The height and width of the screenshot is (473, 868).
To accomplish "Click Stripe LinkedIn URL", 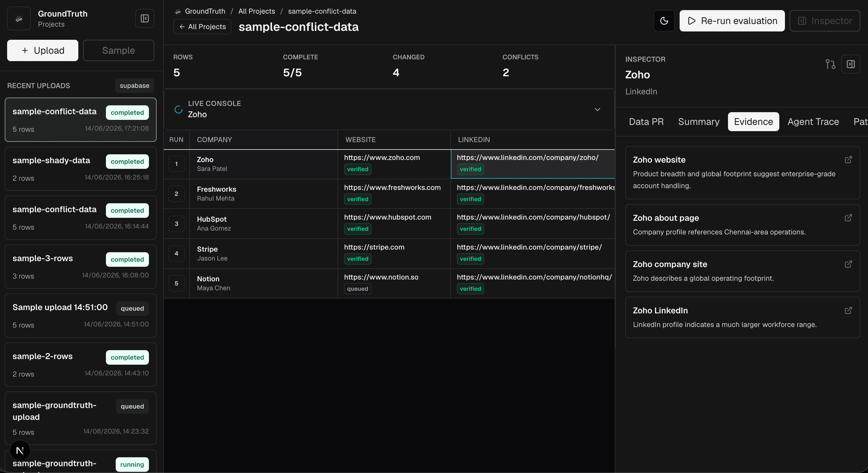I will 529,247.
